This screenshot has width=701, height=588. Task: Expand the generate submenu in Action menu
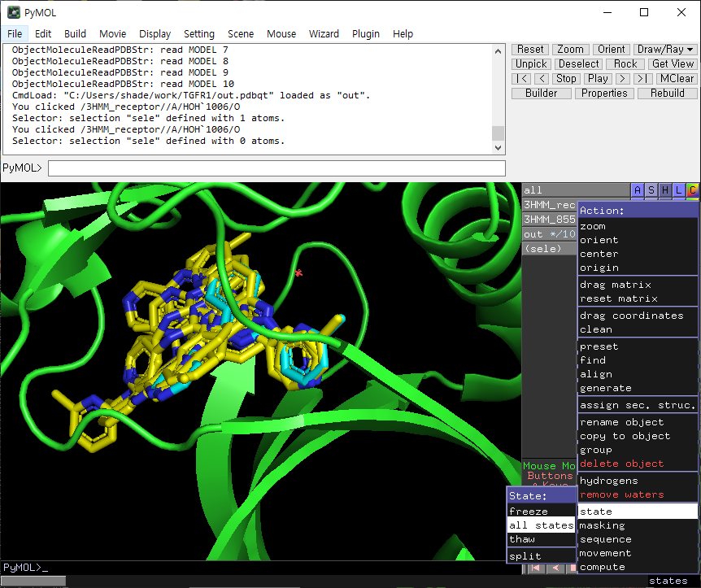[638, 388]
